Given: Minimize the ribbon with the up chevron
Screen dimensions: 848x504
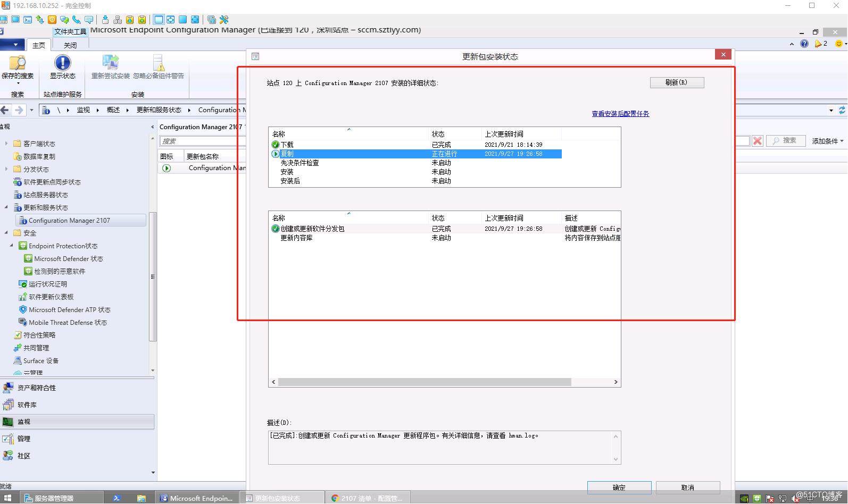Looking at the screenshot, I should [792, 44].
